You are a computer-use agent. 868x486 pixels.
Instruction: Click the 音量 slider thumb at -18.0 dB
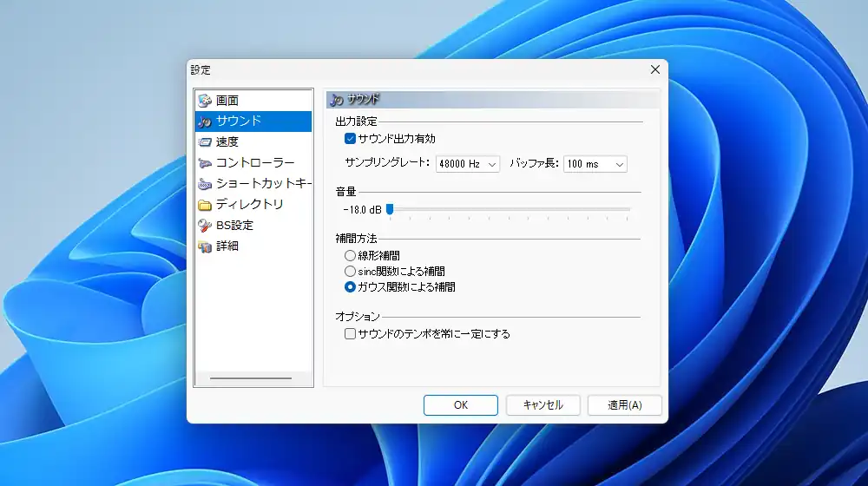click(390, 209)
